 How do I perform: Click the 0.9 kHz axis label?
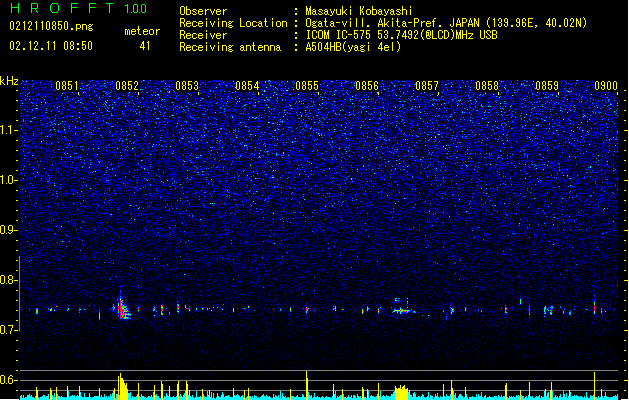8,230
